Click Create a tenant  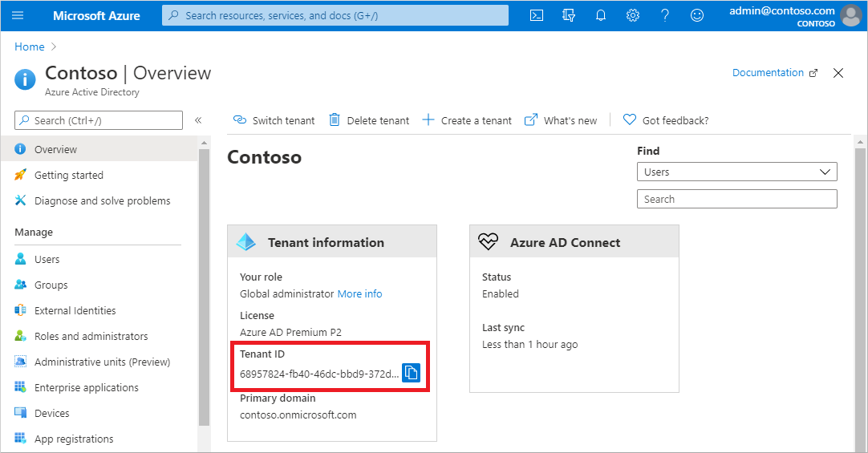pyautogui.click(x=466, y=120)
